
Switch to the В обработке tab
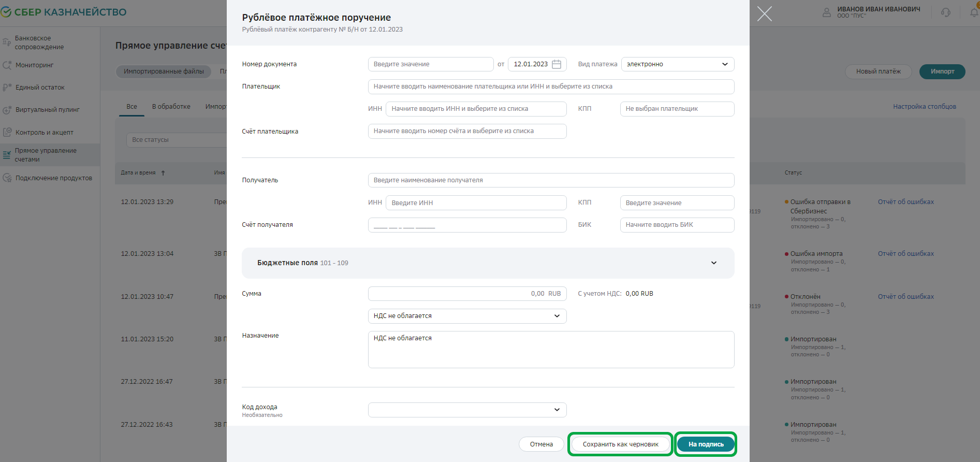tap(171, 107)
